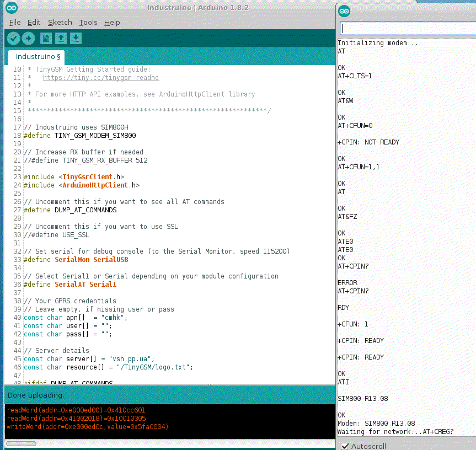
Task: Click the Open sketch up-arrow icon
Action: tap(61, 38)
